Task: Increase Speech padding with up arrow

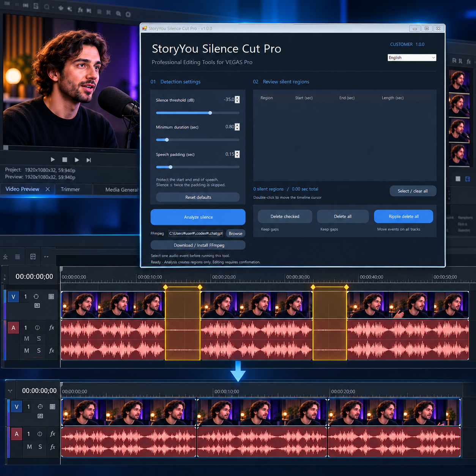Action: click(237, 152)
